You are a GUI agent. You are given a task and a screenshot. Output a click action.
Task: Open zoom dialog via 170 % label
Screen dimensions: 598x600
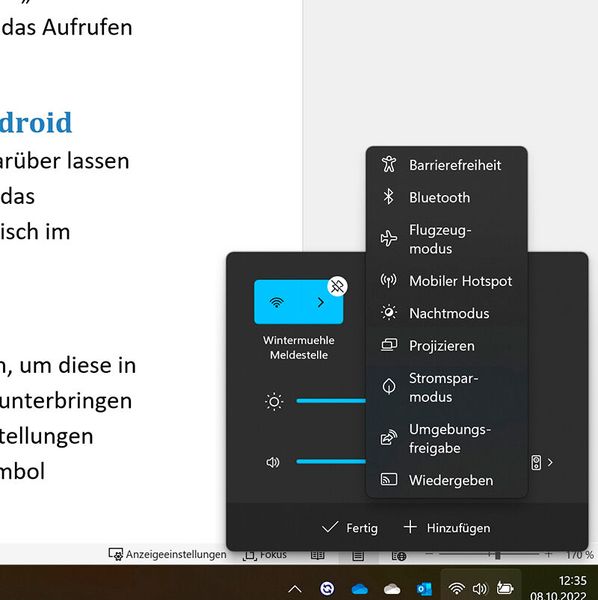pos(580,554)
